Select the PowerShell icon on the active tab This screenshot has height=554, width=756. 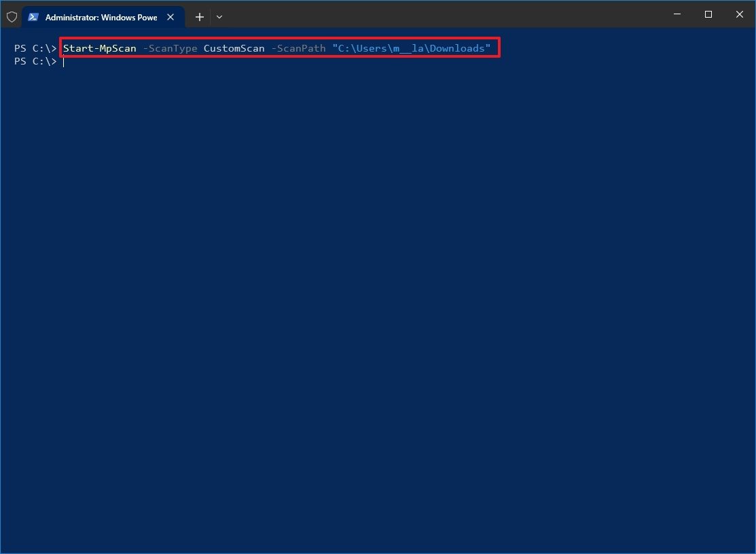coord(34,16)
